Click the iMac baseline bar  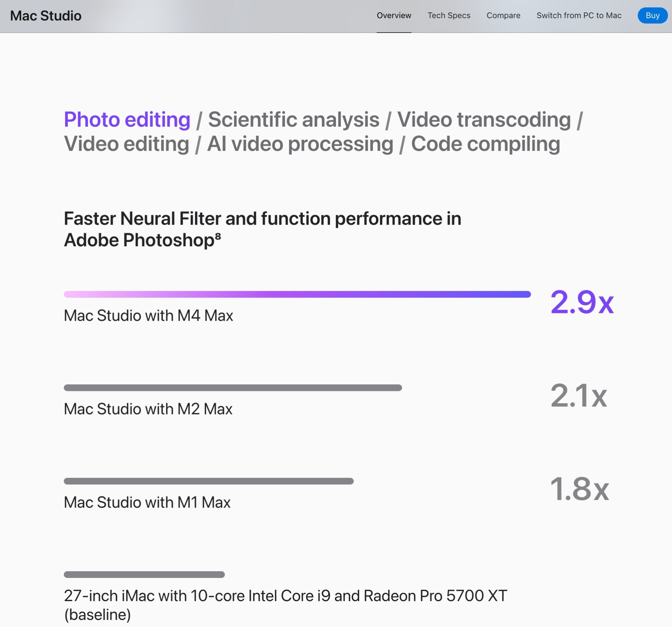(x=144, y=574)
